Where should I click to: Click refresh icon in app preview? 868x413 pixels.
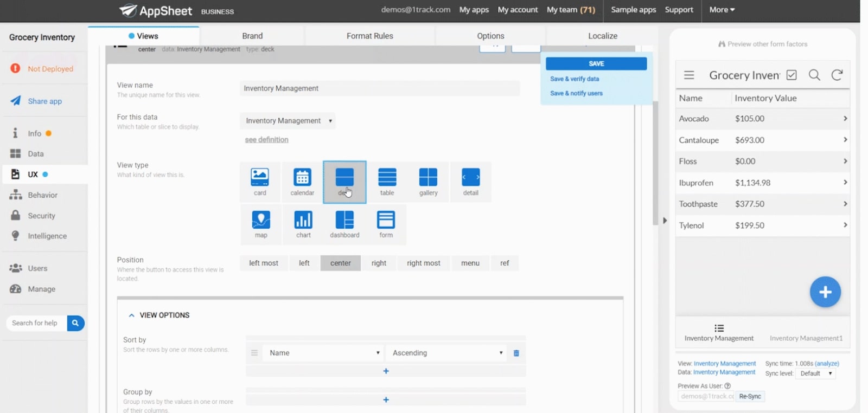tap(837, 75)
